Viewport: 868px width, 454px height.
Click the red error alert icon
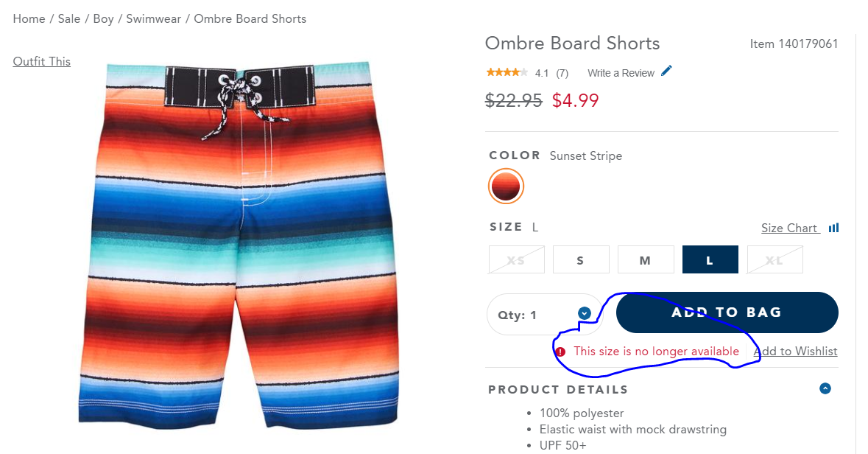(x=561, y=352)
